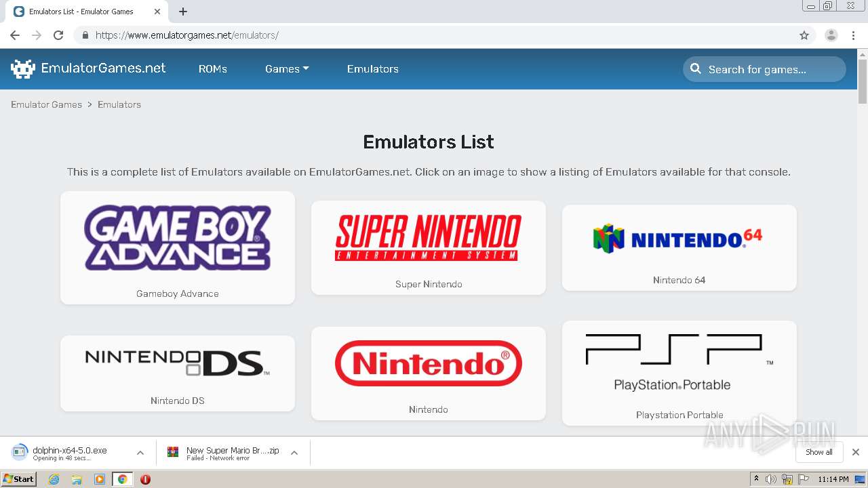Reload the page with the refresh icon

pos(58,35)
